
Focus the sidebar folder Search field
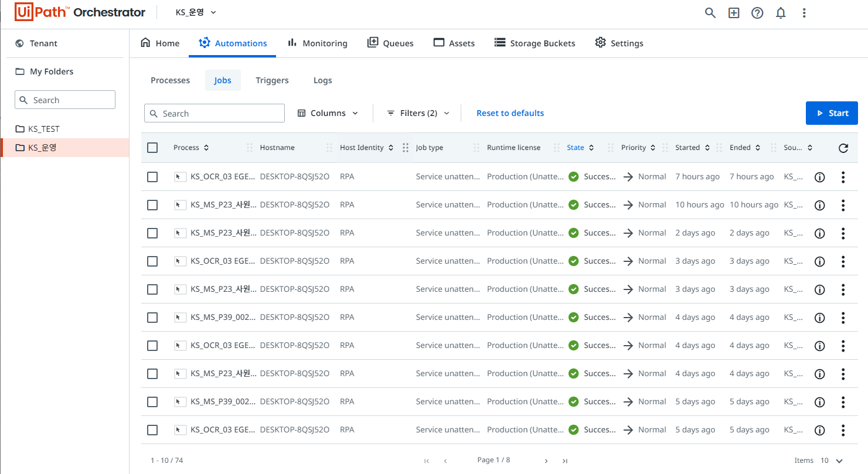point(65,100)
